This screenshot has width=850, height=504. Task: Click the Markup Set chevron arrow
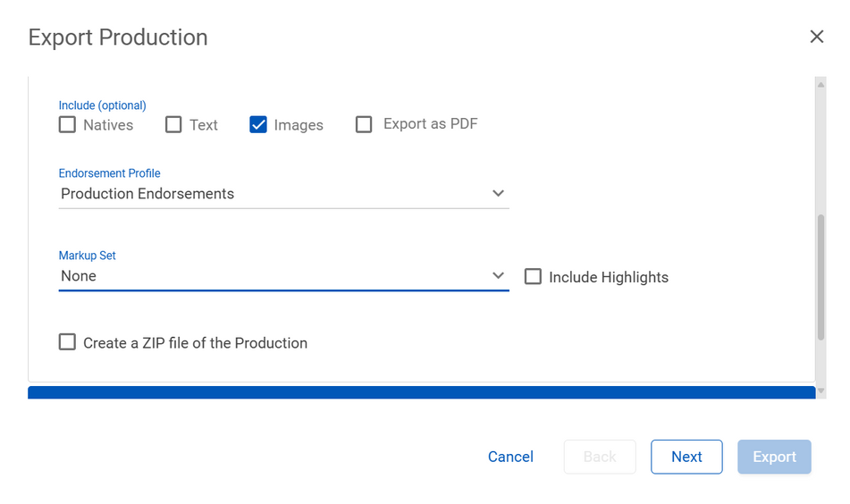click(498, 275)
